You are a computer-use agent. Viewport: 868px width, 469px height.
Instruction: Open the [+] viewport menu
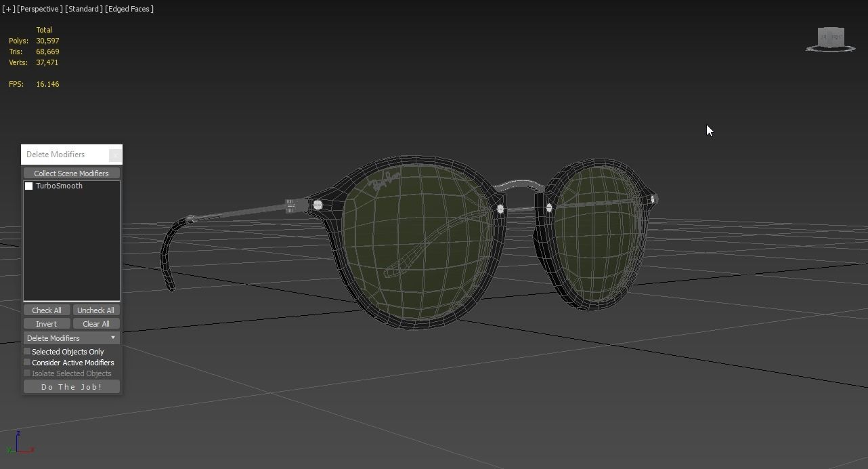point(8,9)
